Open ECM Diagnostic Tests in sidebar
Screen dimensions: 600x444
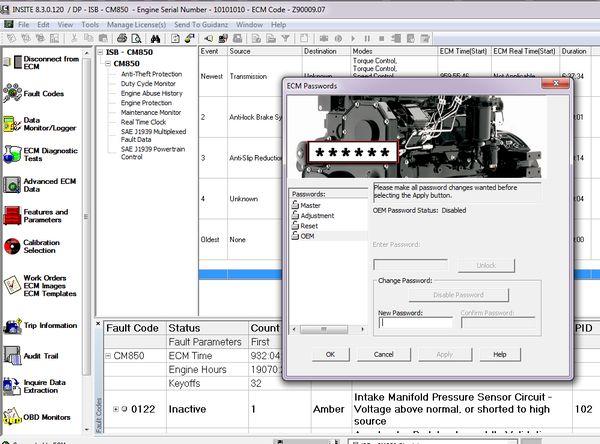40,154
